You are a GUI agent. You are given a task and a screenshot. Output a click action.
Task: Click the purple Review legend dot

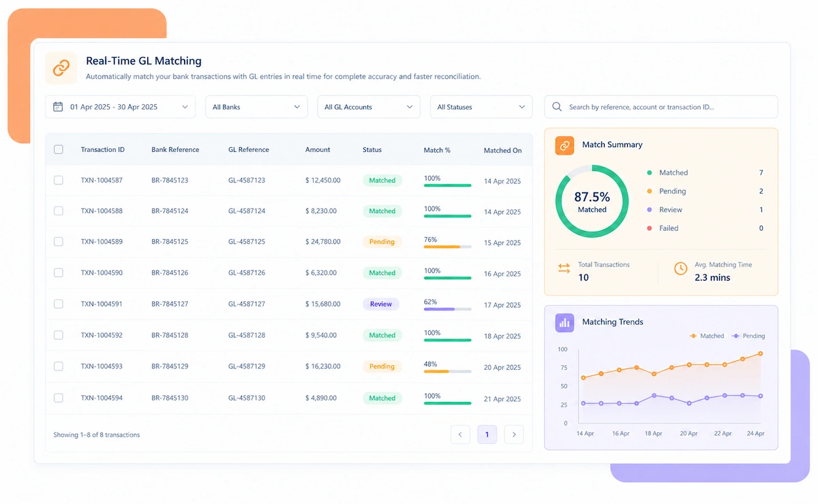649,210
